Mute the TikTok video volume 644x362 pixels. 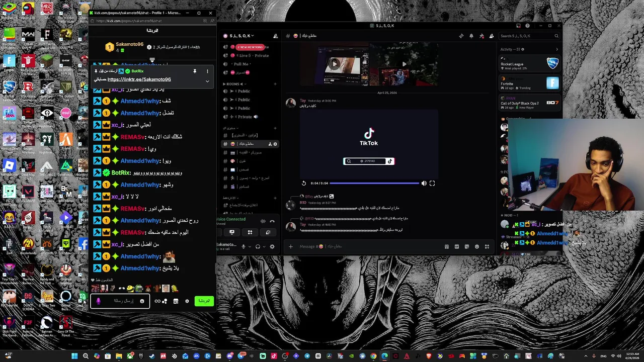tap(424, 184)
